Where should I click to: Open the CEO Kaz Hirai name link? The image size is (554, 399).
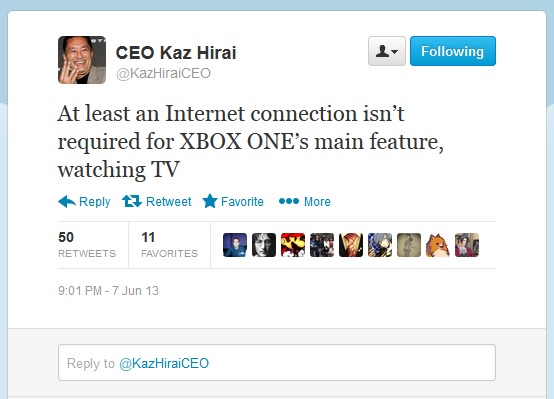click(x=176, y=53)
